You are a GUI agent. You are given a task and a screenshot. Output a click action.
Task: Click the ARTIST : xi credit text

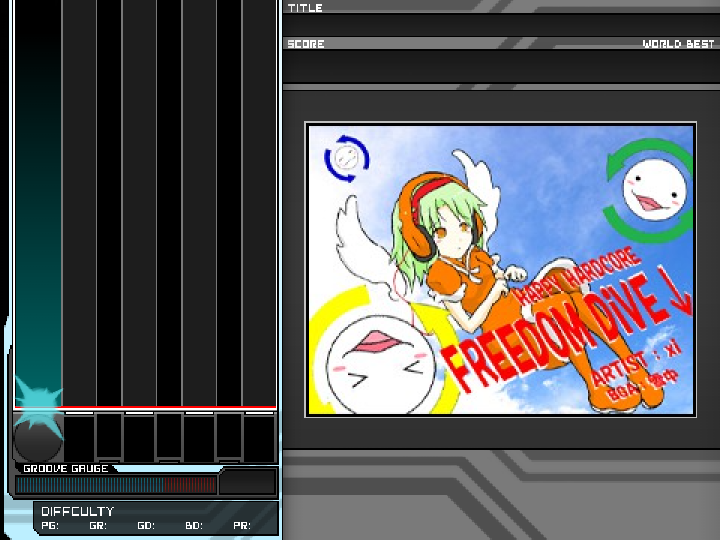636,364
